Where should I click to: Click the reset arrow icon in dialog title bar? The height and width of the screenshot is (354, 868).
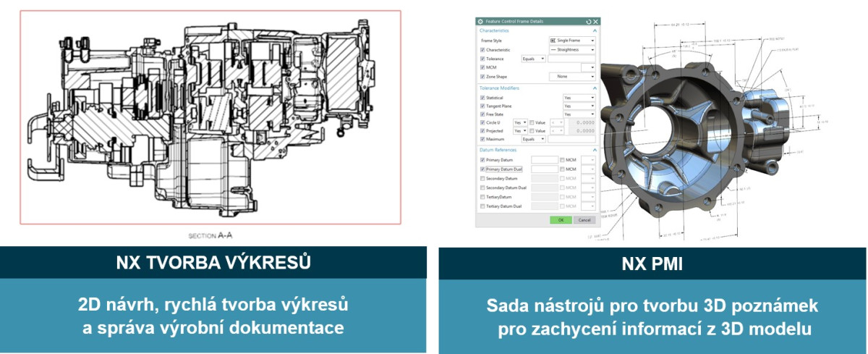587,22
